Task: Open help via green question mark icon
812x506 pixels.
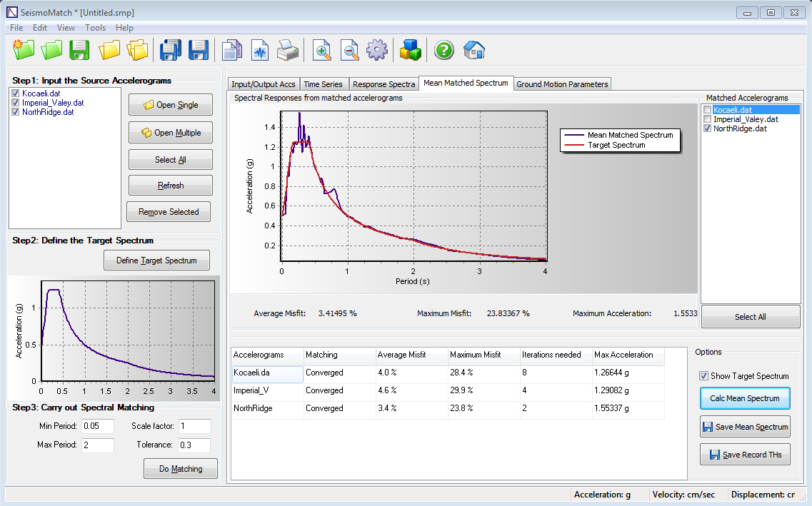Action: [x=444, y=50]
